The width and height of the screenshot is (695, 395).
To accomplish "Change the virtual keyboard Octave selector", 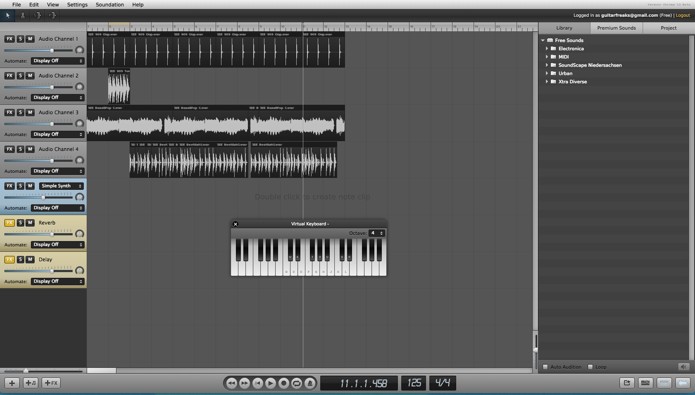I will 377,233.
